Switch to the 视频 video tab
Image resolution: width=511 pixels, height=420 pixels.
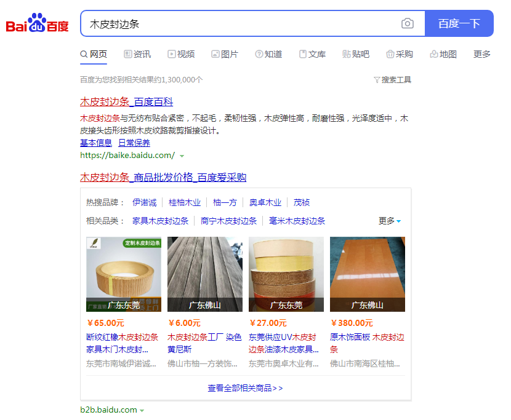click(181, 54)
